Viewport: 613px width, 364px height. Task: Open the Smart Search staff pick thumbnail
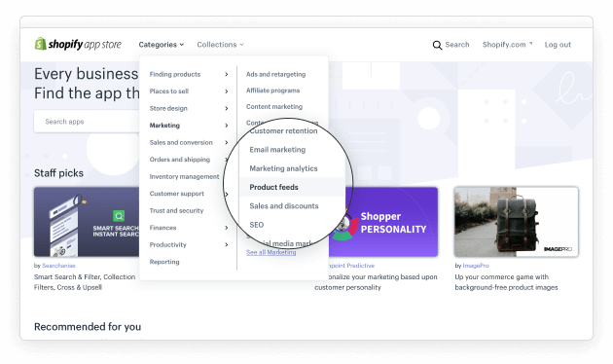coord(87,222)
